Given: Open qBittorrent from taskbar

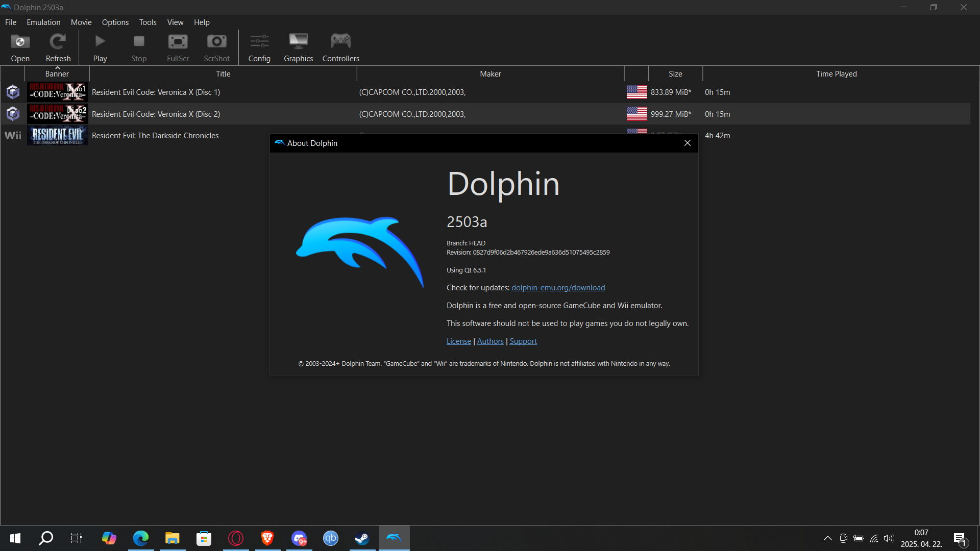Looking at the screenshot, I should tap(331, 538).
